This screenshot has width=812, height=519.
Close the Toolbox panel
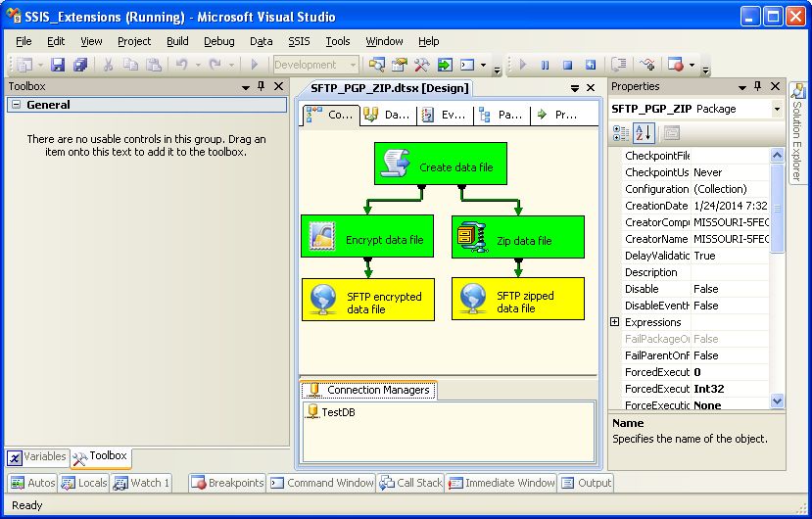pyautogui.click(x=278, y=86)
